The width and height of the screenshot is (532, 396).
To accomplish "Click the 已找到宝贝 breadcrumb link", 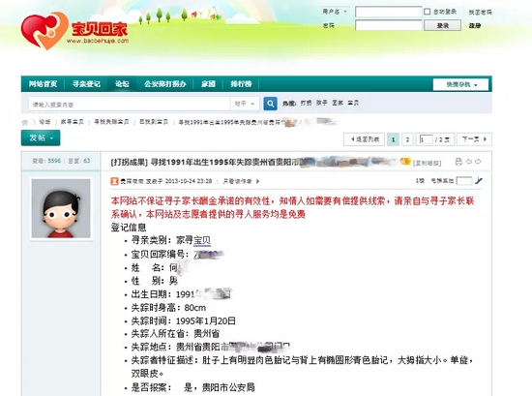I will [x=154, y=122].
